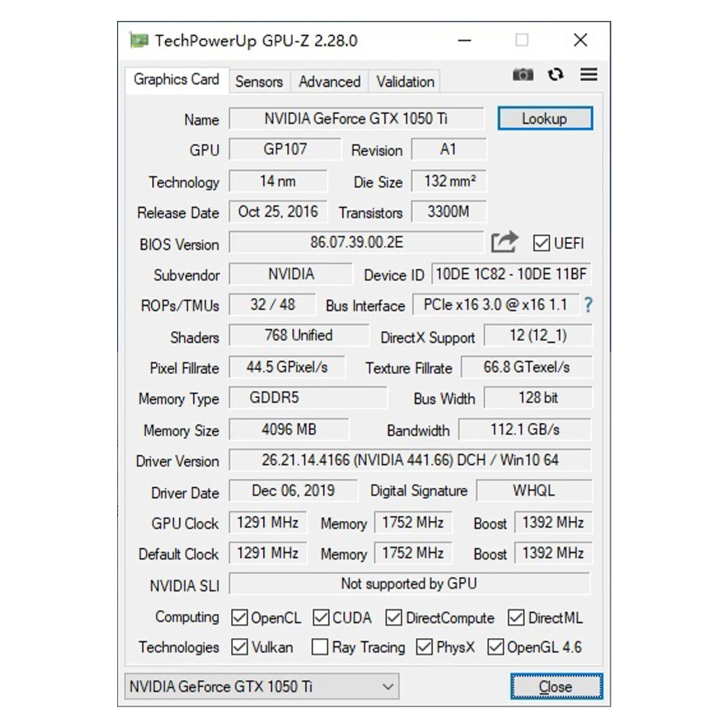Viewport: 728px width, 728px height.
Task: Click the ROPs/TMUs field showing 32 / 48
Action: [273, 305]
